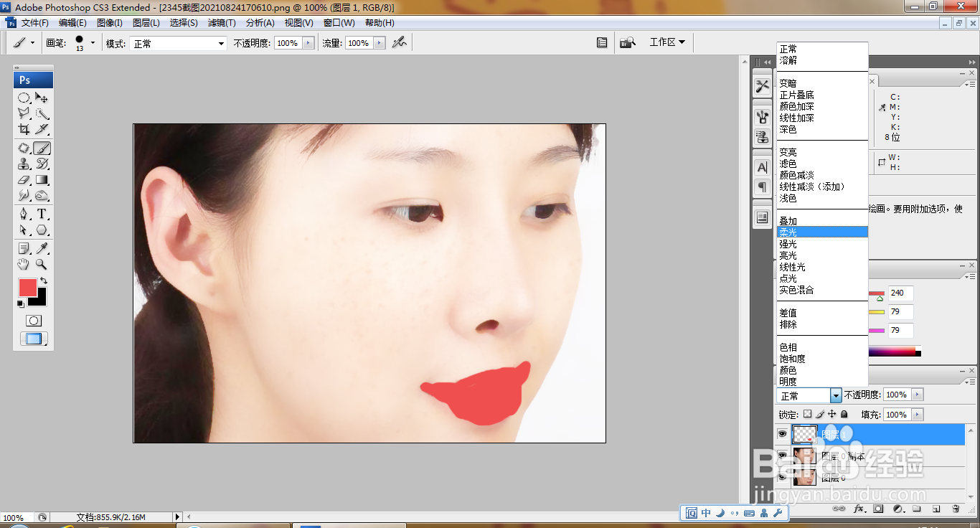Create a new layer icon
The height and width of the screenshot is (528, 980).
(936, 509)
